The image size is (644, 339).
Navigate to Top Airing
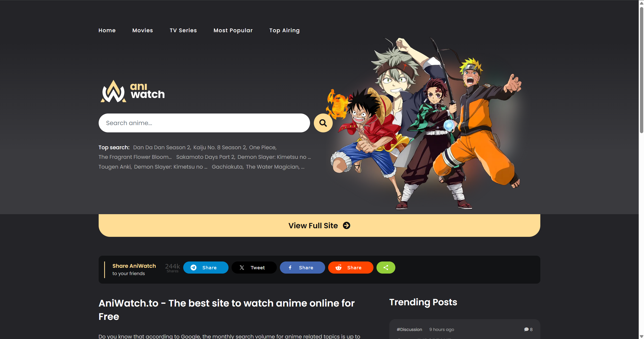[x=284, y=30]
